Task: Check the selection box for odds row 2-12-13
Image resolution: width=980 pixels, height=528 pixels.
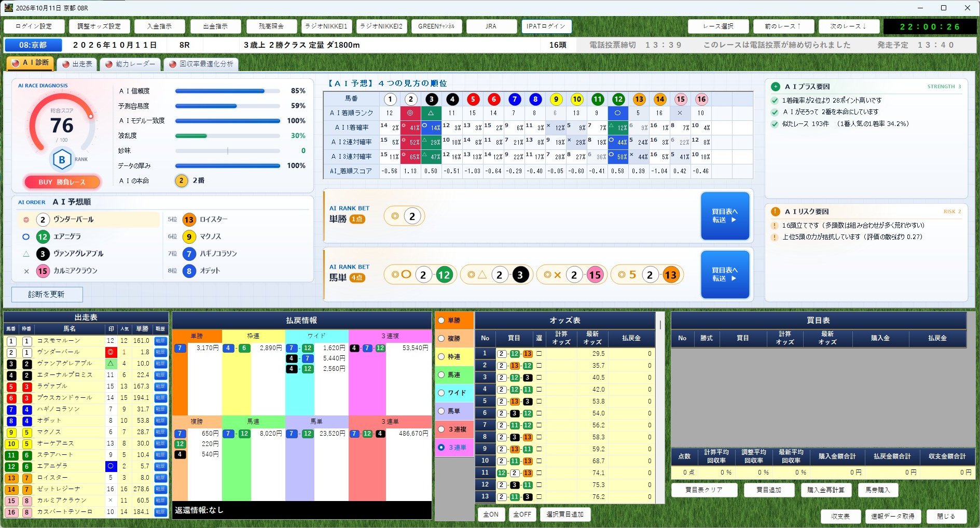Action: pos(539,354)
